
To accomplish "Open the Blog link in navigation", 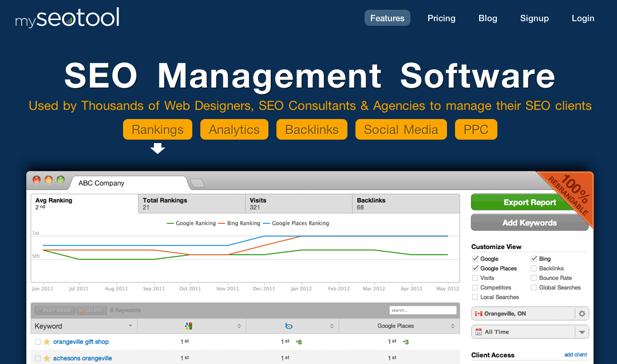I will 488,18.
